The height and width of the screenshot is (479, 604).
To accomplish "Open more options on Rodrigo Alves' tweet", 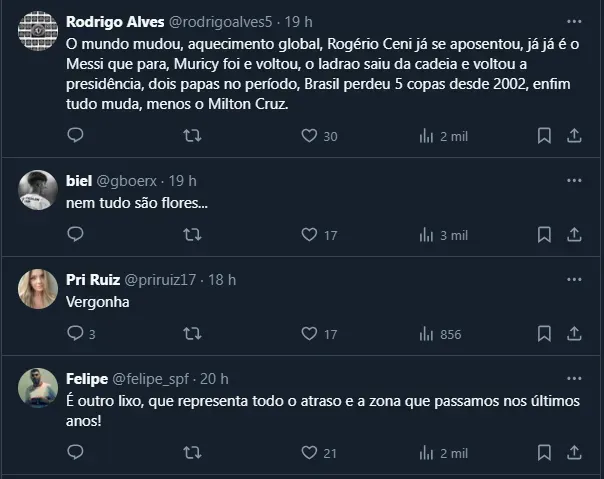I will pos(574,21).
